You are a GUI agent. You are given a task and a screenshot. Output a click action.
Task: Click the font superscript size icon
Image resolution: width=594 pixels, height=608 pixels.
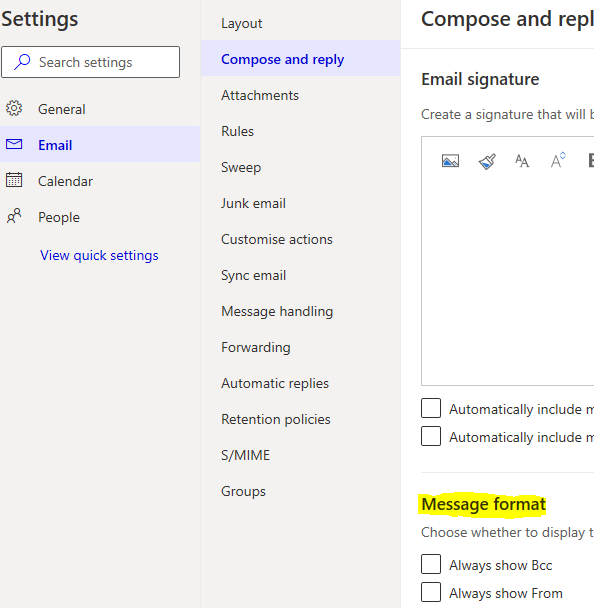pyautogui.click(x=558, y=160)
